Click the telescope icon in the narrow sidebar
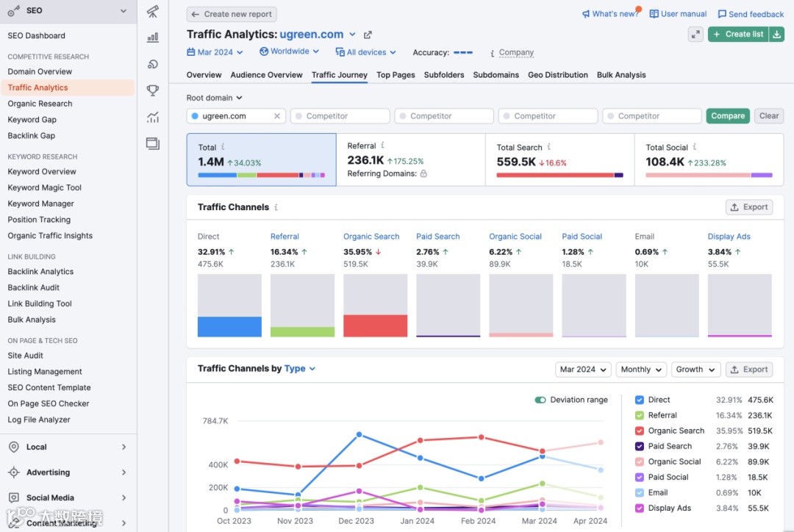The height and width of the screenshot is (532, 794). [152, 11]
